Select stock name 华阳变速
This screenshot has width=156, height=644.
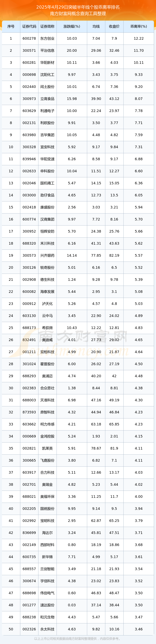point(47,159)
